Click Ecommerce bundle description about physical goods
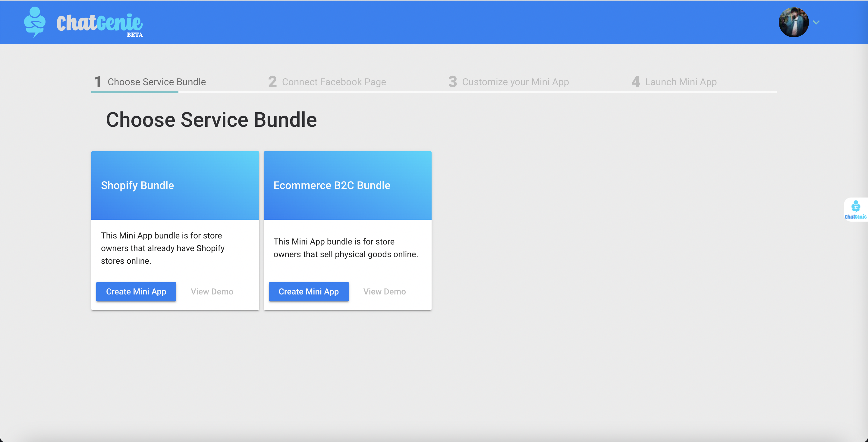868x442 pixels. coord(346,248)
